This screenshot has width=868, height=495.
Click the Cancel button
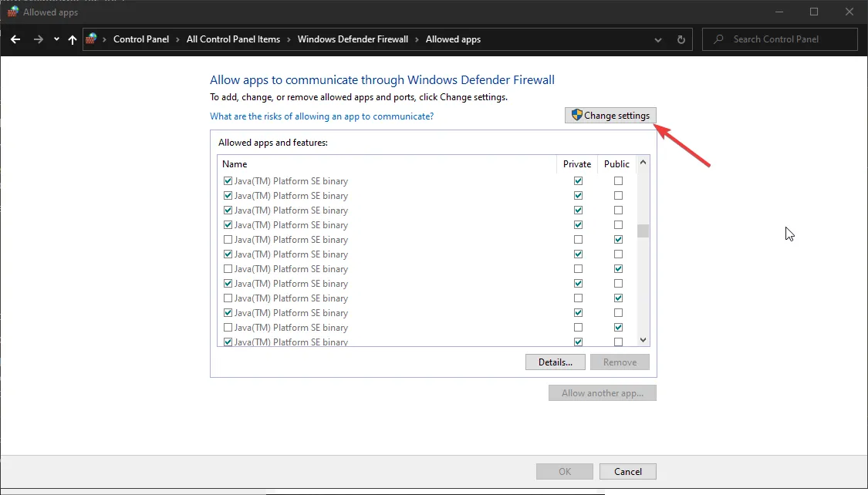pyautogui.click(x=628, y=472)
